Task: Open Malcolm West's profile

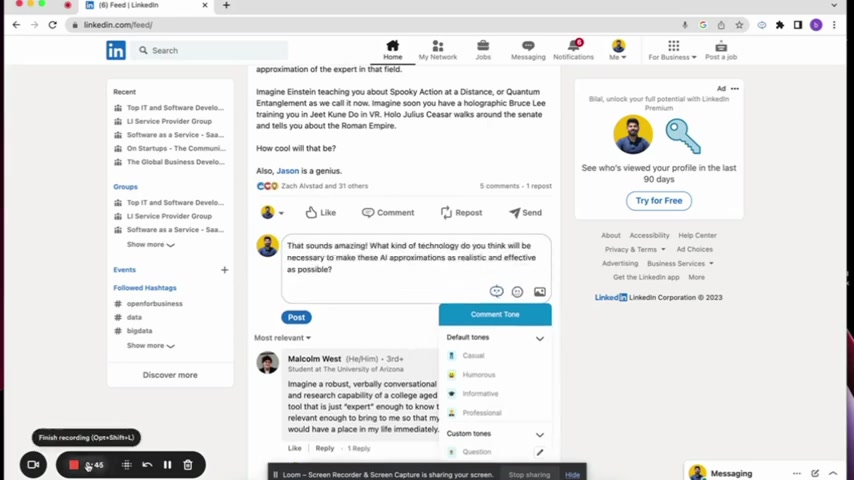Action: 314,359
